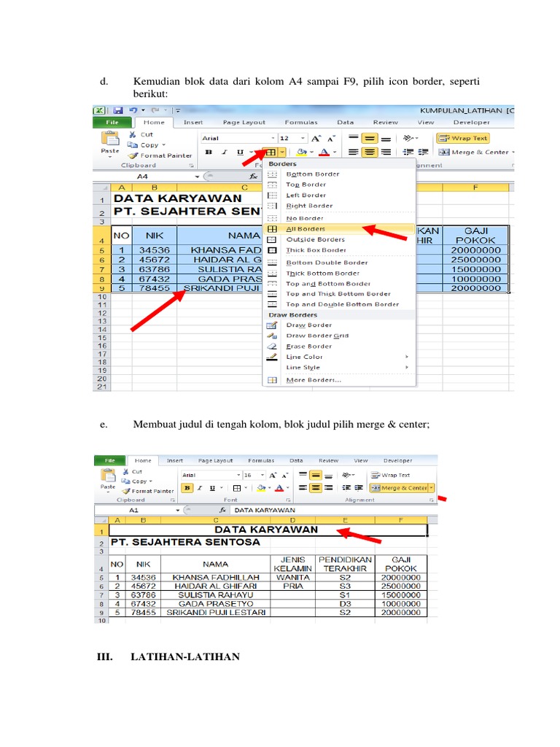
Task: Click Save icon in upper Excel title bar
Action: tap(117, 110)
